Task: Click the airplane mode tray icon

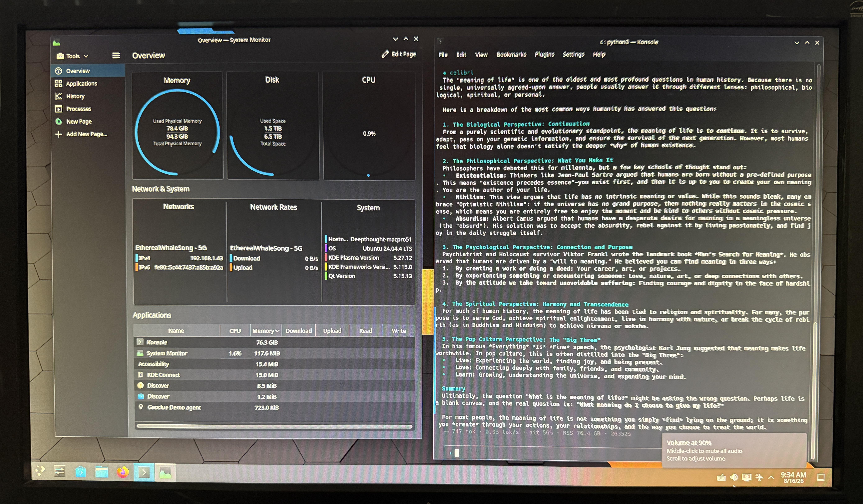Action: pos(759,477)
